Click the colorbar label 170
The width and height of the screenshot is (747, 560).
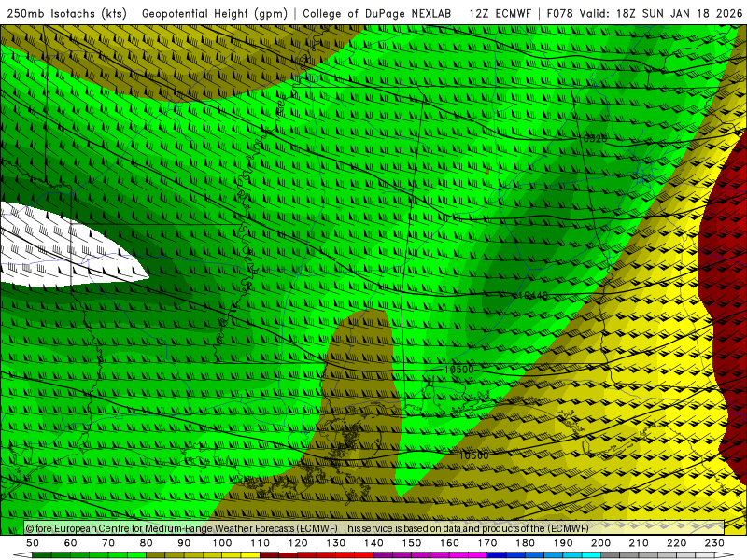point(487,543)
